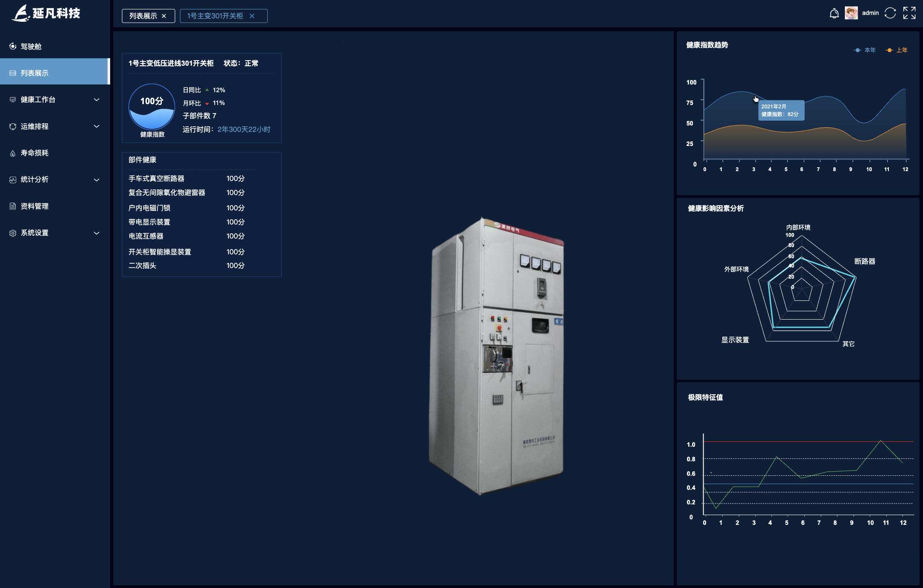Viewport: 923px width, 588px height.
Task: Expand the 运维排程 submenu chevron
Action: click(96, 126)
